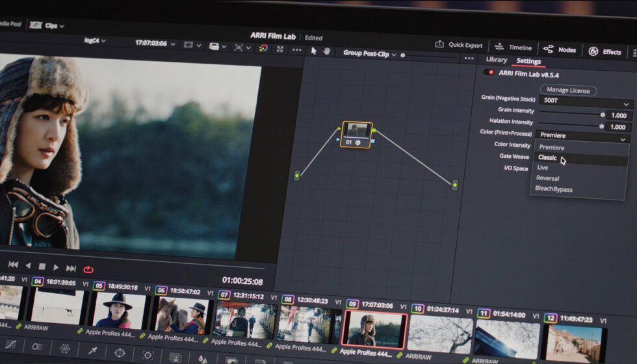Image resolution: width=637 pixels, height=364 pixels.
Task: Click the Effects button in toolbar
Action: click(x=605, y=51)
